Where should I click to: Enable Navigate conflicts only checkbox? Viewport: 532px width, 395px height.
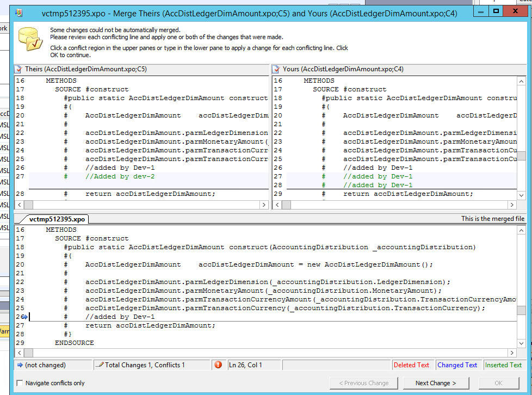[x=20, y=383]
